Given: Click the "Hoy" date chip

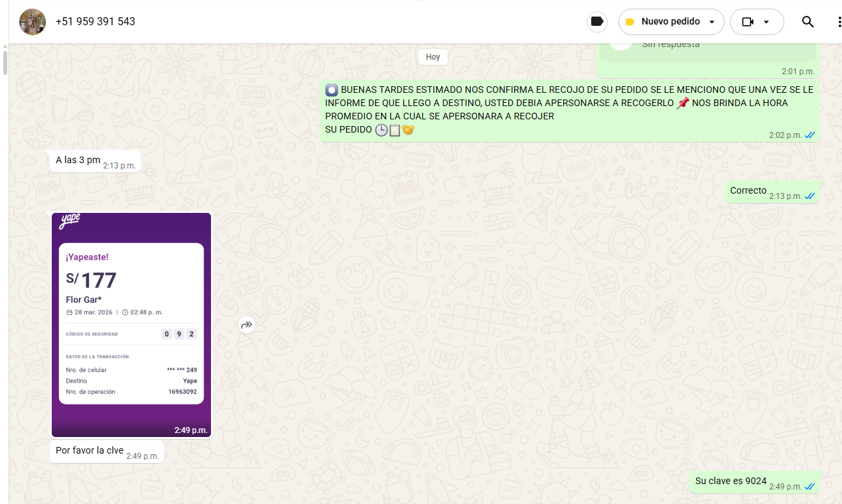Looking at the screenshot, I should (433, 57).
